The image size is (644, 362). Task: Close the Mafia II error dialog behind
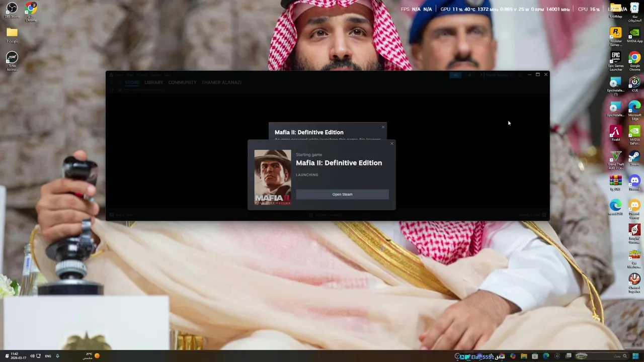coord(383,127)
